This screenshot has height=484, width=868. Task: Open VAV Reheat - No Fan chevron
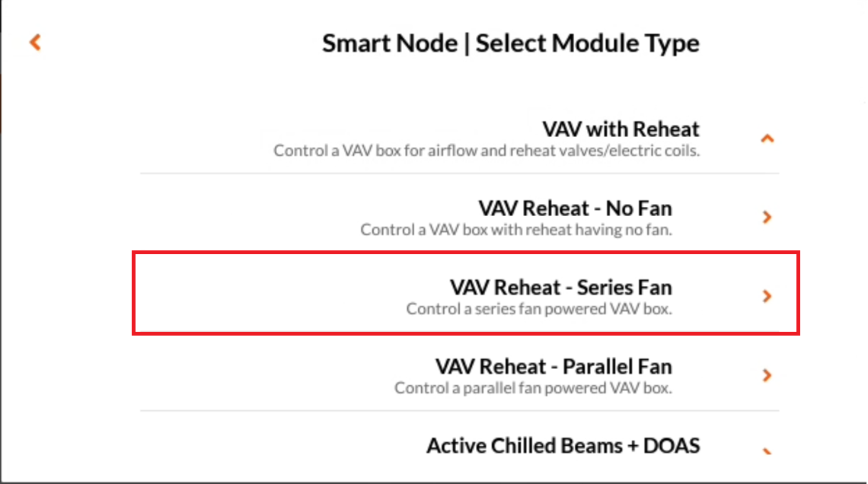[x=767, y=217]
